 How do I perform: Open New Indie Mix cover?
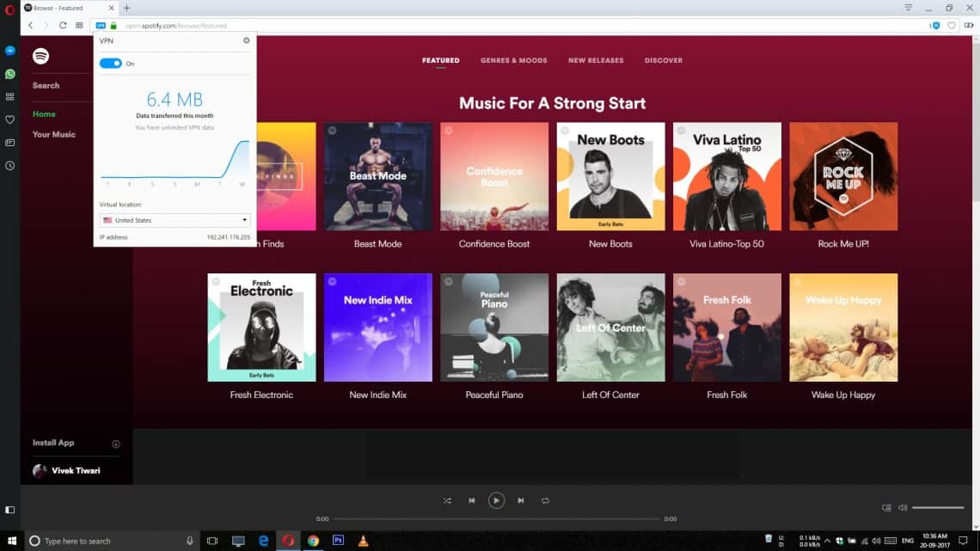377,328
